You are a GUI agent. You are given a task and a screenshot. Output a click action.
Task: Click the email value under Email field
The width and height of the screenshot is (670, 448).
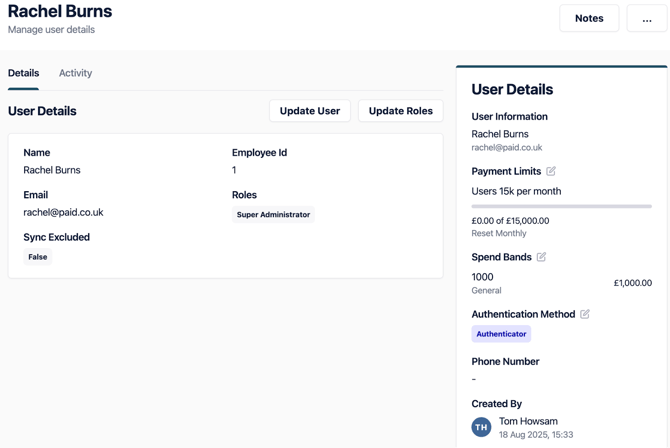click(63, 212)
